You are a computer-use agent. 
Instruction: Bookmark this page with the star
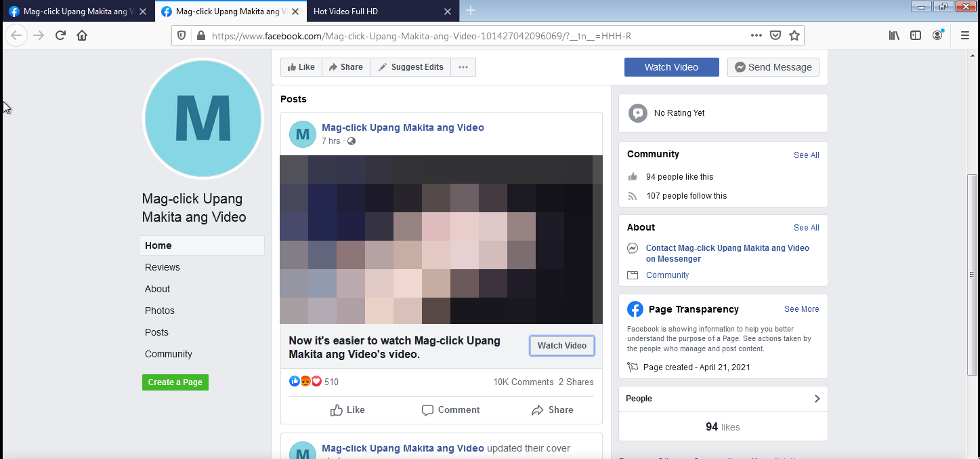[x=794, y=35]
